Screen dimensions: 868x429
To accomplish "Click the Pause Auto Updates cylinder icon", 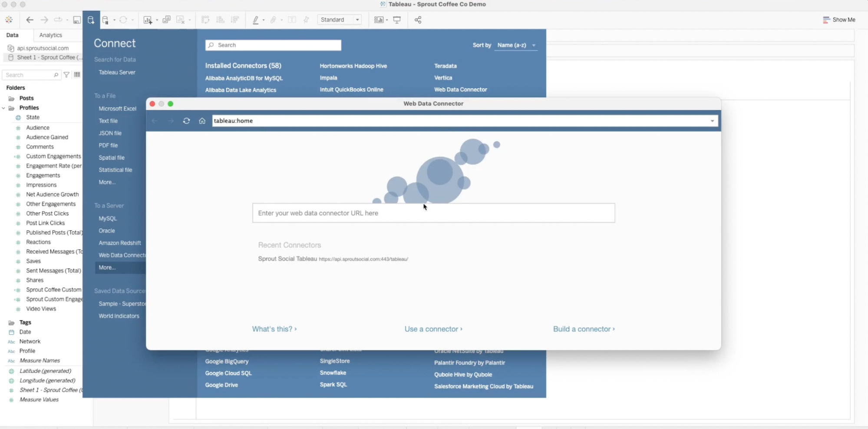I will pyautogui.click(x=106, y=20).
